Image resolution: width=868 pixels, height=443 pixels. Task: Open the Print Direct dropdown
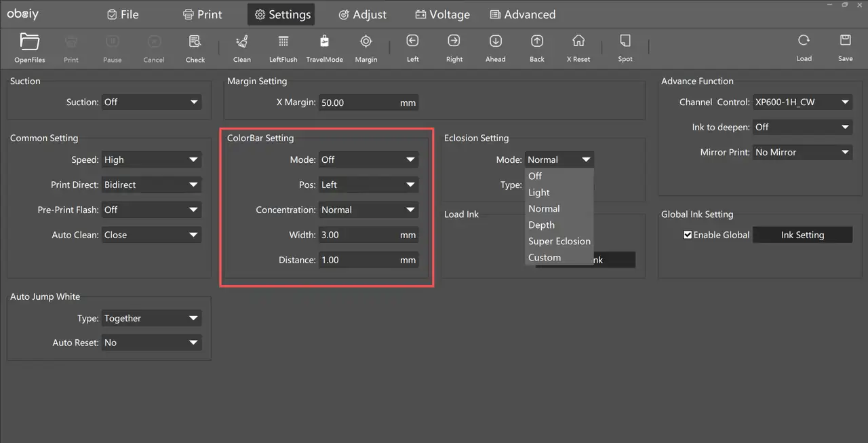pyautogui.click(x=151, y=185)
